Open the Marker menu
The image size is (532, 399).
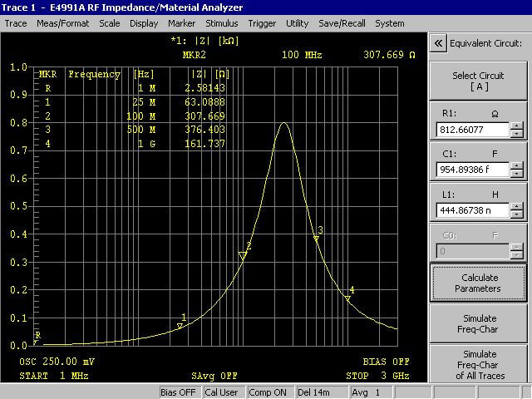click(x=181, y=23)
